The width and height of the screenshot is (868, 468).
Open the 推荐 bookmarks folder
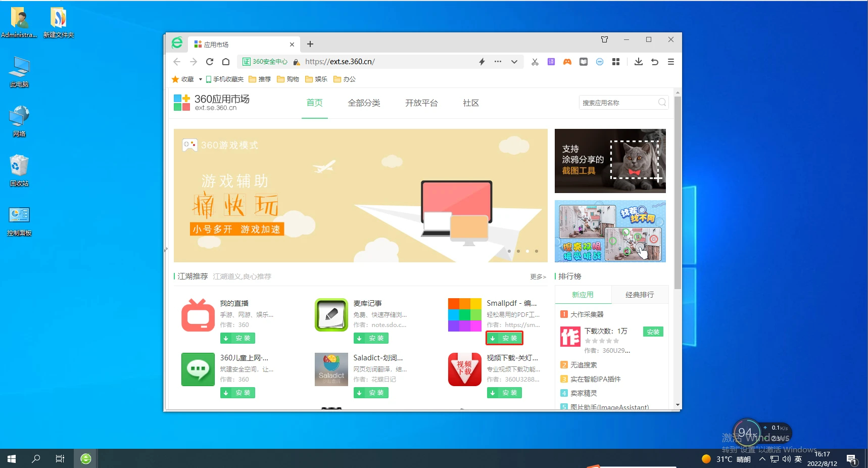pos(260,79)
